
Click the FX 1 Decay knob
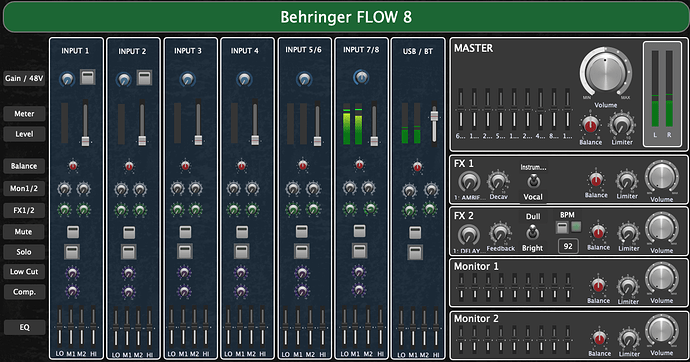point(498,181)
